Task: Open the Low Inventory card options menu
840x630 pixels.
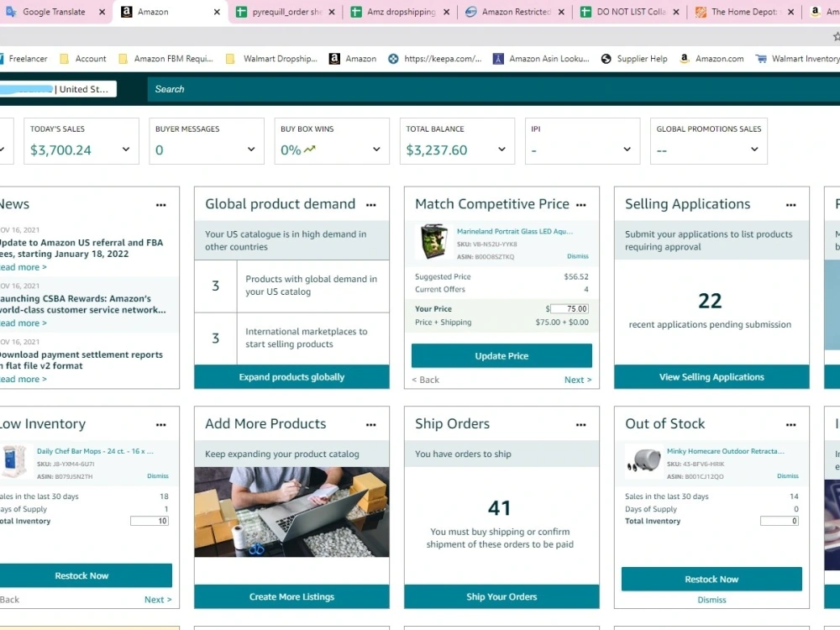Action: [160, 425]
